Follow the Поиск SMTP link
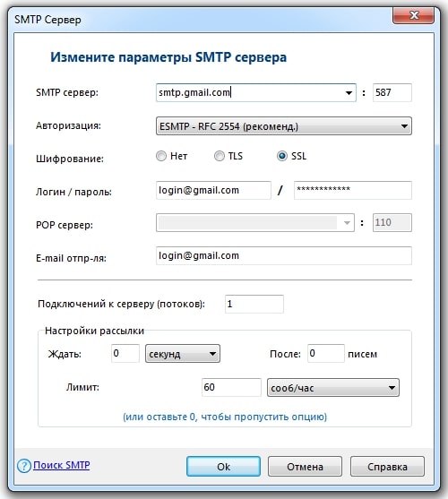Image resolution: width=448 pixels, height=499 pixels. 62,465
